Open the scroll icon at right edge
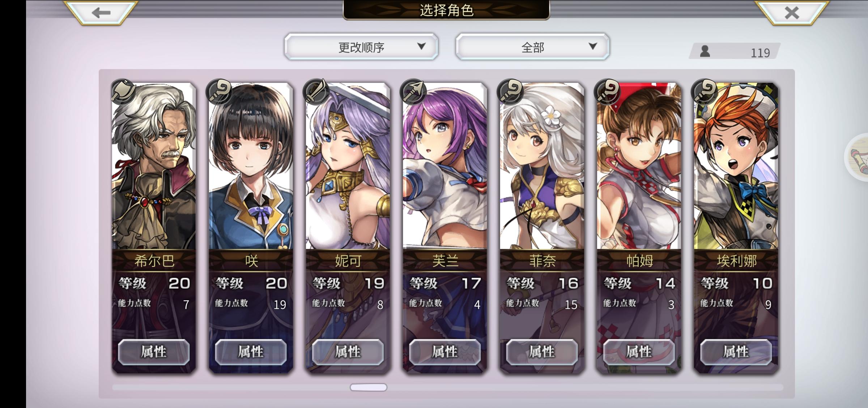868x408 pixels. [x=859, y=157]
